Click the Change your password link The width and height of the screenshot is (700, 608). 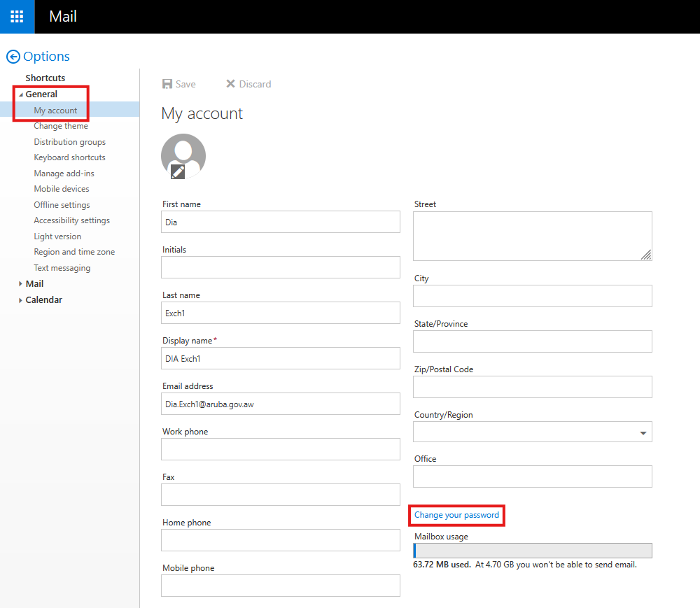coord(456,515)
